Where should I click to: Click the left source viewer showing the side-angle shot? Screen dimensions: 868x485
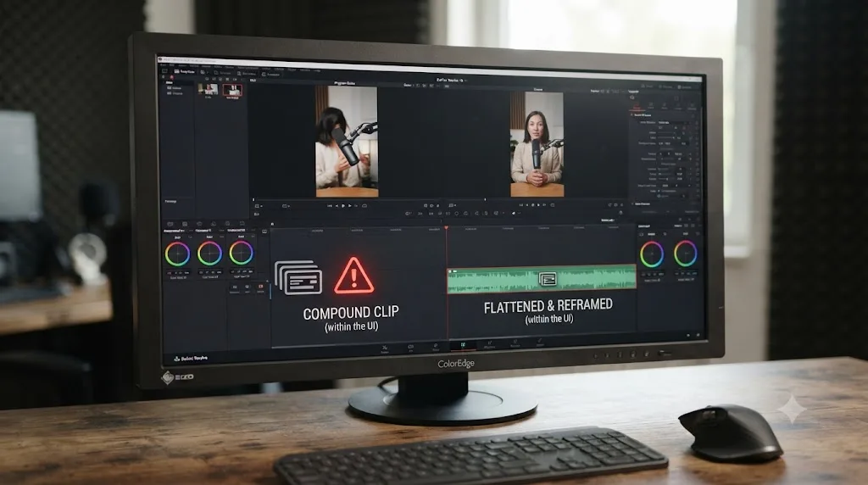[x=347, y=142]
